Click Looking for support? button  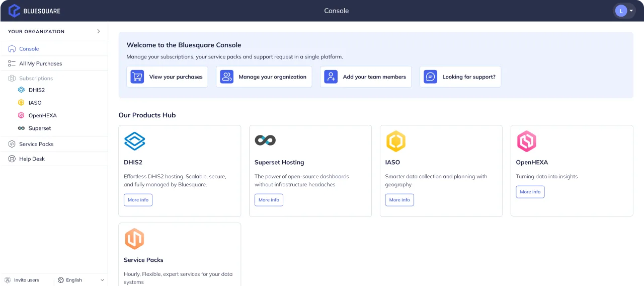460,77
